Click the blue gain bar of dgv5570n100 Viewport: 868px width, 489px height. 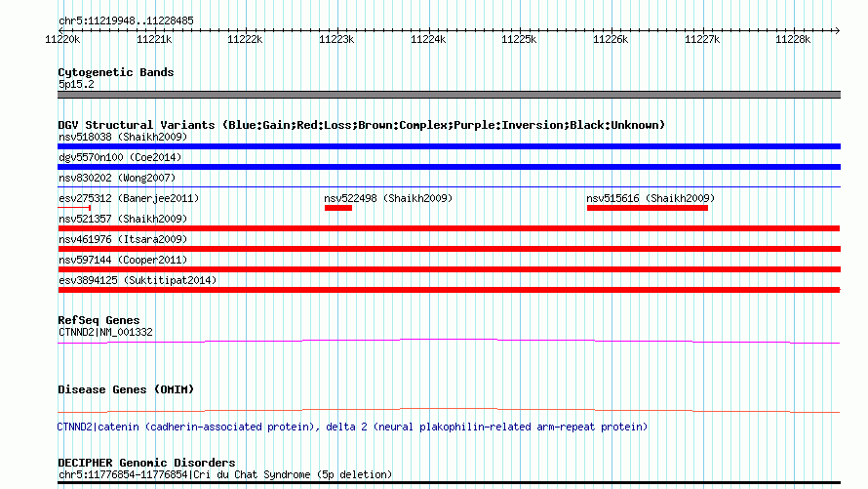tap(449, 167)
